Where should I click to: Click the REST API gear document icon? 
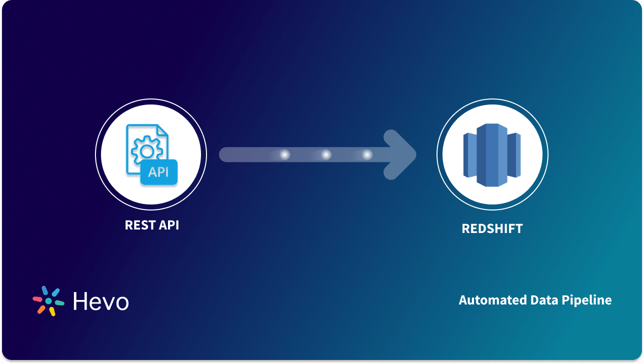(x=151, y=154)
